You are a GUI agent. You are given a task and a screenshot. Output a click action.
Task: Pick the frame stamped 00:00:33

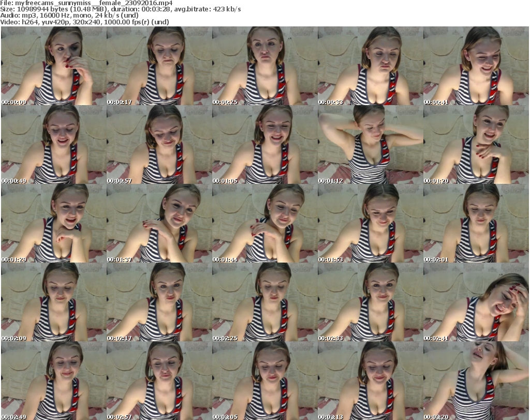(x=371, y=66)
